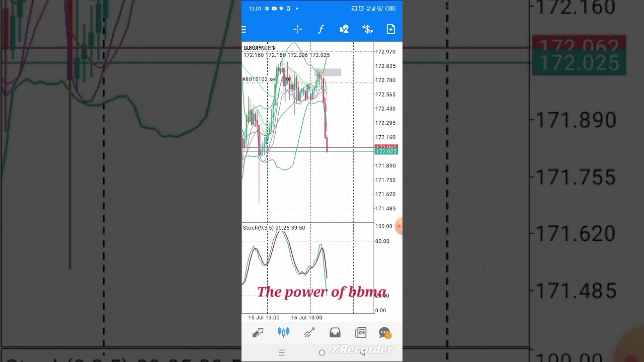Open the hamburger side menu
Image resolution: width=644 pixels, height=362 pixels.
pos(244,30)
